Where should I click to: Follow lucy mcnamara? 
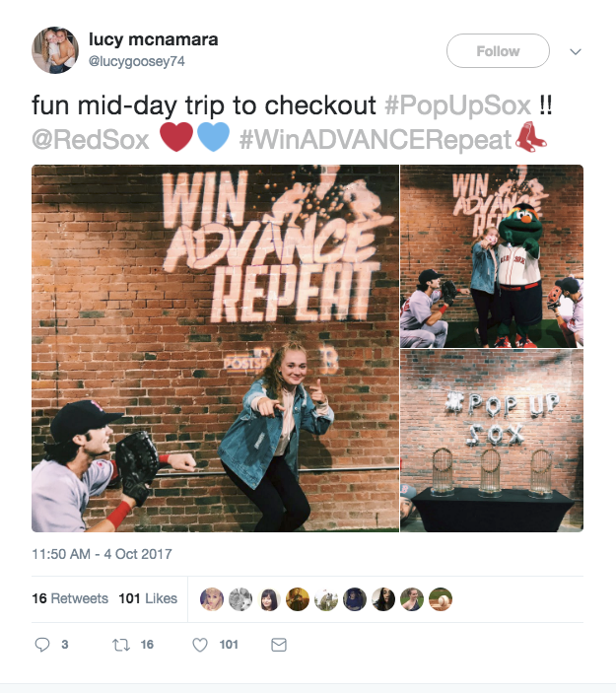498,51
